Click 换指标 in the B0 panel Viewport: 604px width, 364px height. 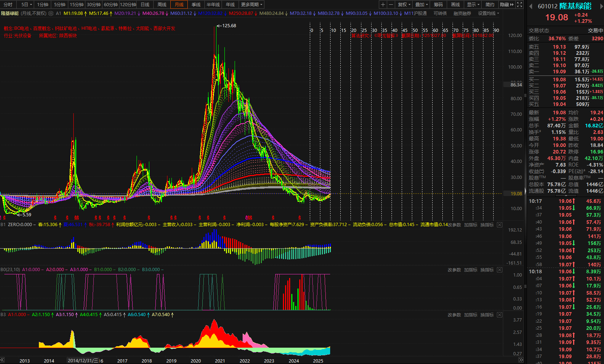(487, 270)
